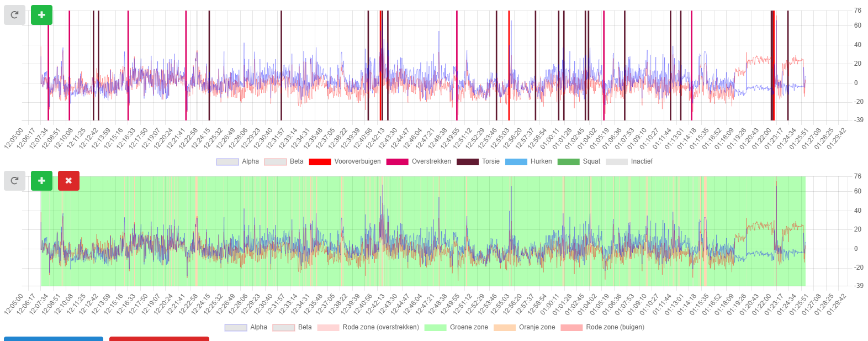Image resolution: width=868 pixels, height=341 pixels.
Task: Toggle the Hurken legend entry
Action: [528, 161]
